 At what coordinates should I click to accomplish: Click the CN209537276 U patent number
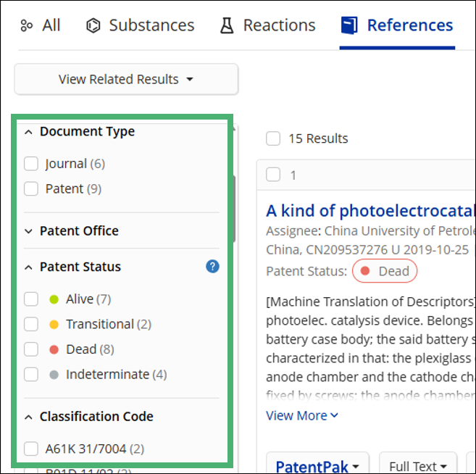pos(353,250)
